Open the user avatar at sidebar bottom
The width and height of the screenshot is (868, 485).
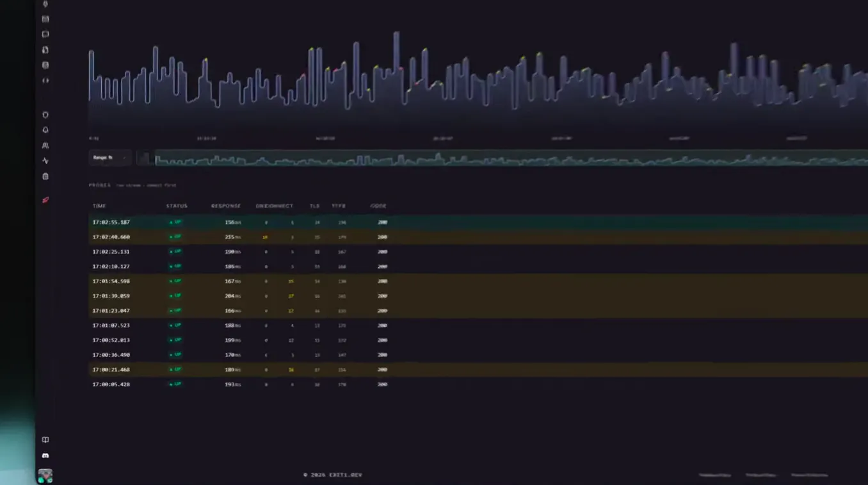(45, 475)
